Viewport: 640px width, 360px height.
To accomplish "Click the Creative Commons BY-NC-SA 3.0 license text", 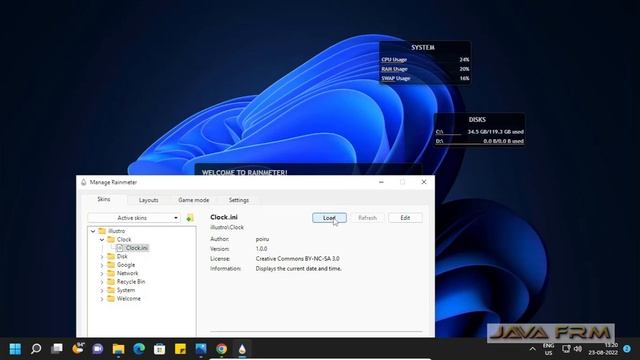I will coord(298,259).
